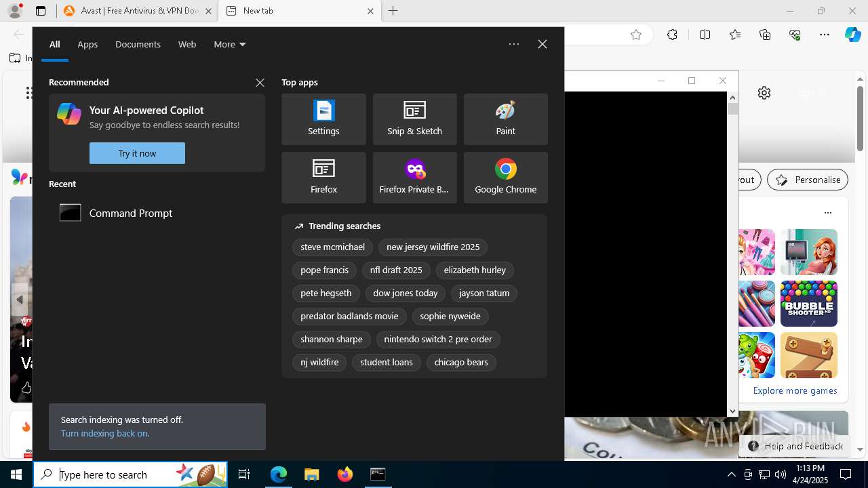Screen dimensions: 868x488
Task: Launch Snip & Sketch app tile
Action: (414, 119)
